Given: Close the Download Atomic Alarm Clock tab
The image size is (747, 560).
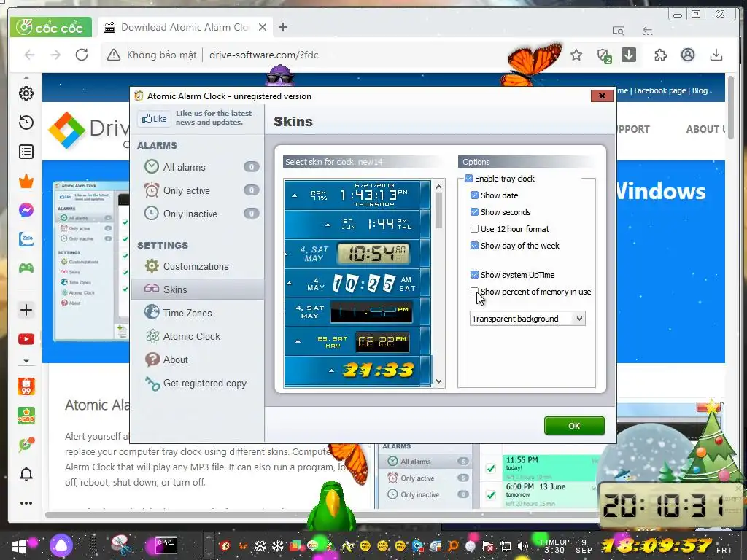Looking at the screenshot, I should pos(263,27).
